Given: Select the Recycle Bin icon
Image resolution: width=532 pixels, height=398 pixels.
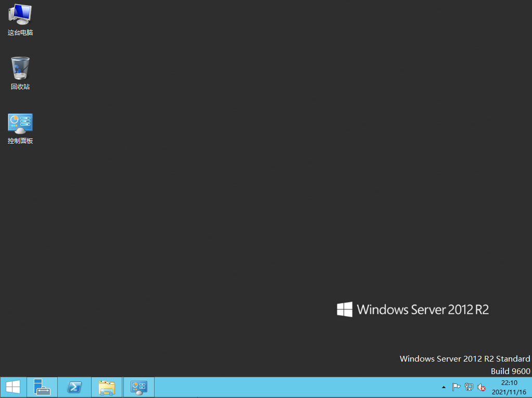Looking at the screenshot, I should [20, 69].
